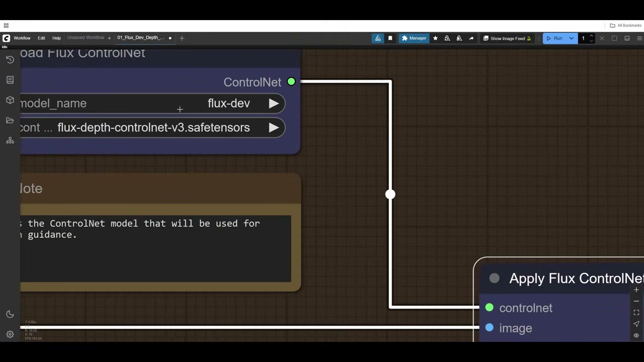Viewport: 644px width, 362px height.
Task: Open the Help menu
Action: tap(56, 38)
